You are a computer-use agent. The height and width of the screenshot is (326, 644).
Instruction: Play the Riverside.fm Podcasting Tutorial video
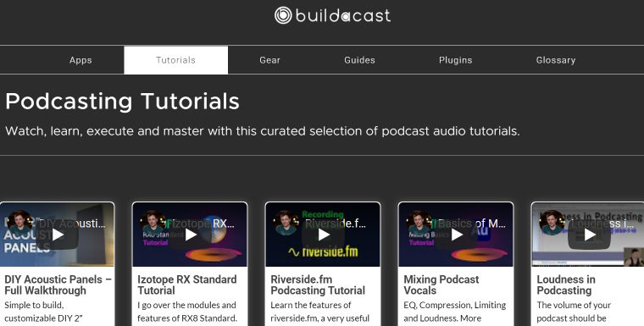323,235
